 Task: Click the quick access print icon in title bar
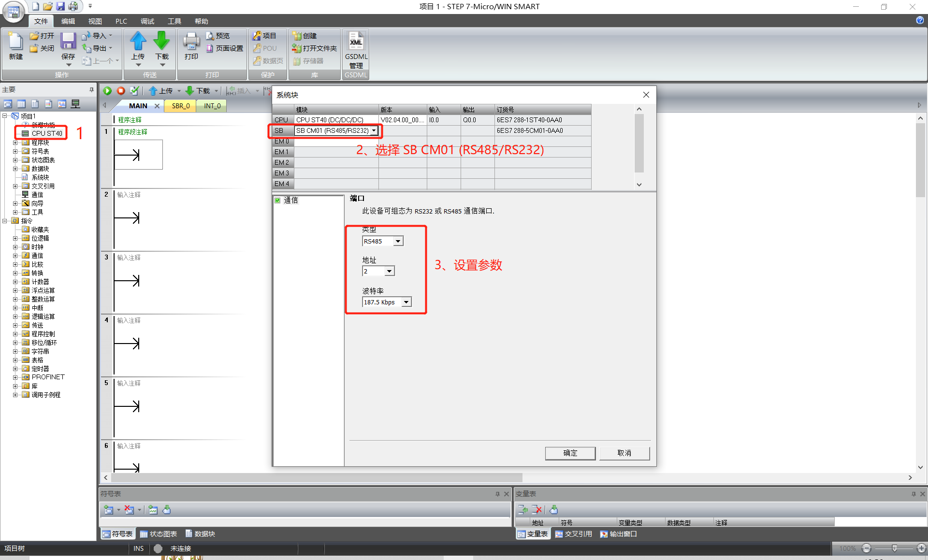point(73,6)
